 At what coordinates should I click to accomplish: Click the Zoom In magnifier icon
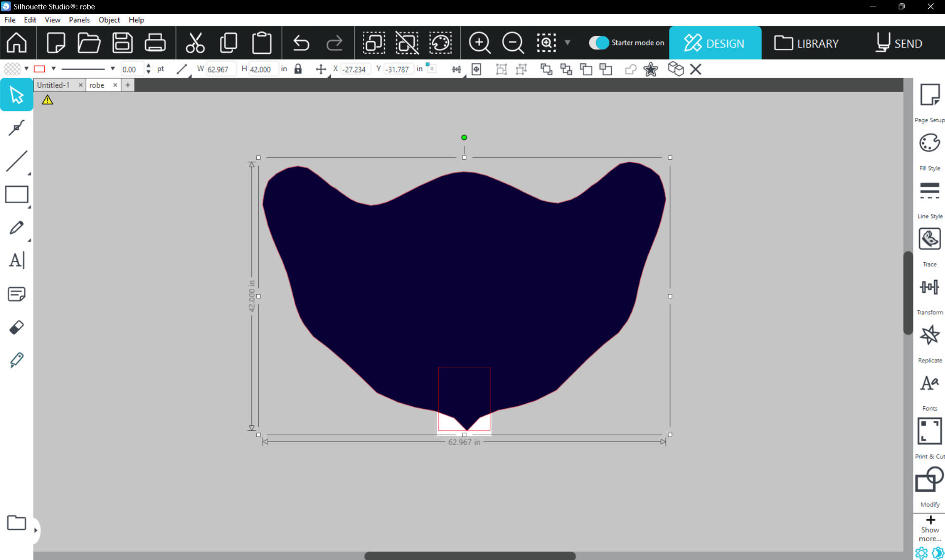click(x=479, y=43)
